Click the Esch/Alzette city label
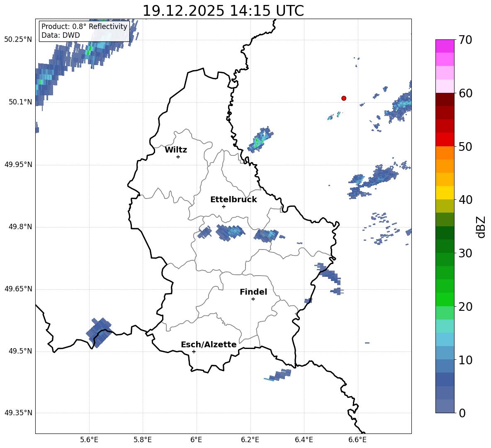 pyautogui.click(x=209, y=344)
